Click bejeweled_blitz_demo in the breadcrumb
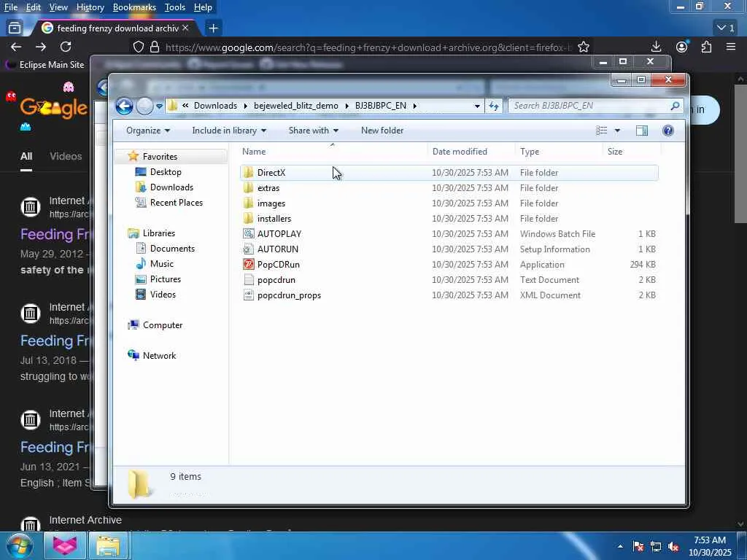The width and height of the screenshot is (747, 560). (296, 106)
